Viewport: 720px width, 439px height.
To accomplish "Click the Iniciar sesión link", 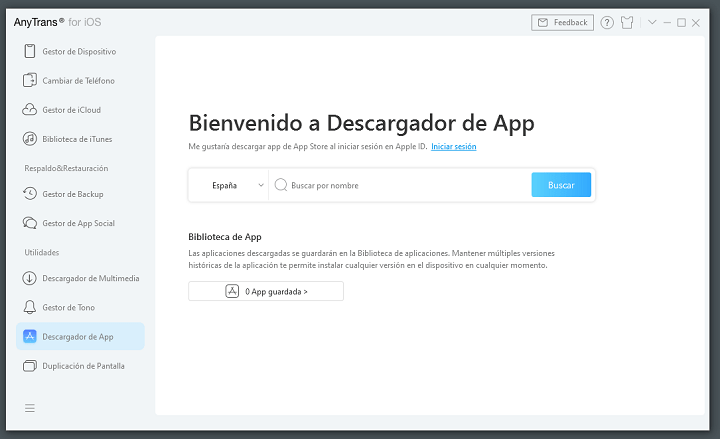I will 454,146.
